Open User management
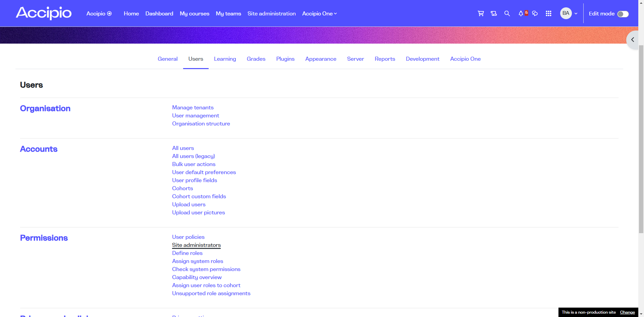The height and width of the screenshot is (317, 644). [x=196, y=115]
